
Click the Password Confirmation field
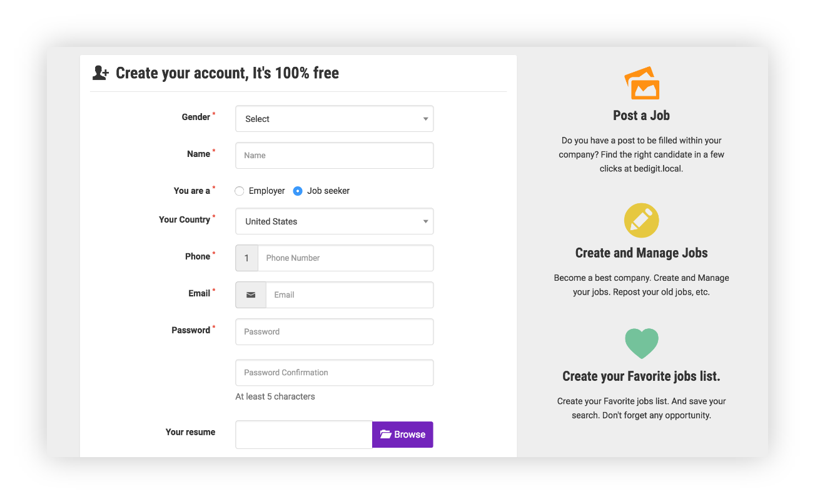(334, 373)
